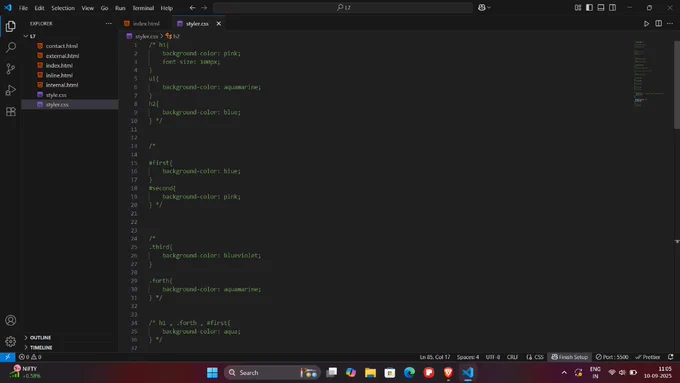Click Finish Setup in status bar

tap(569, 357)
